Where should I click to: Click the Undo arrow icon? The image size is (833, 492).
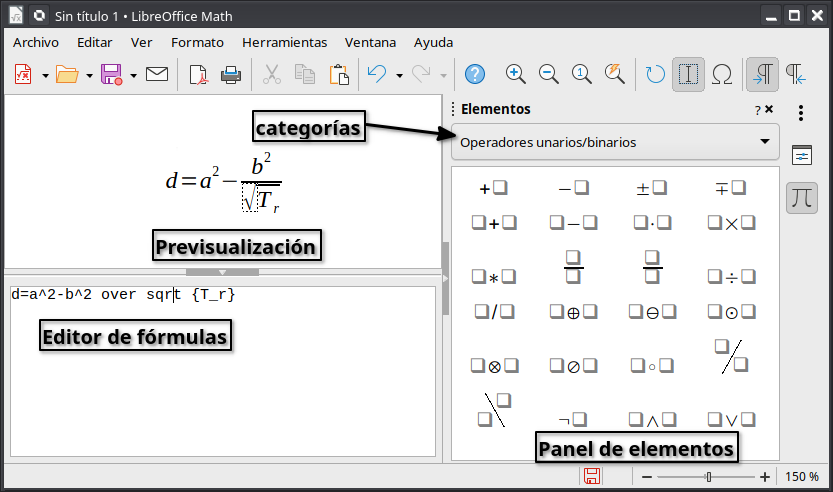pos(377,74)
